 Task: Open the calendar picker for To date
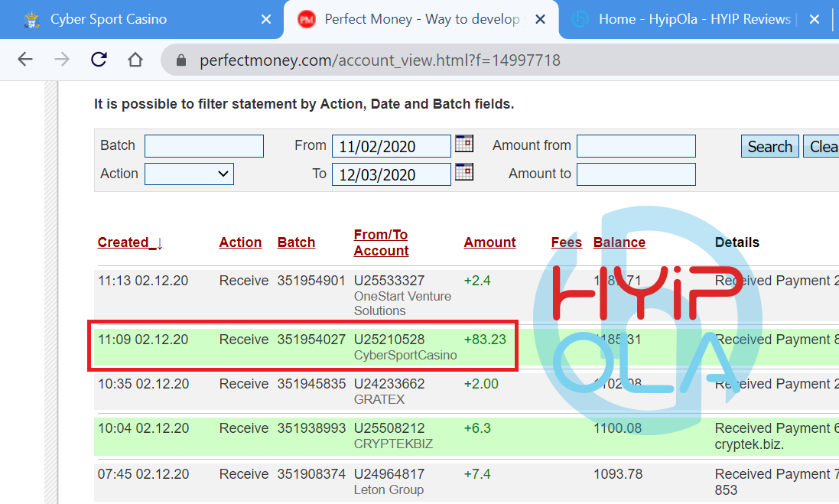(464, 172)
